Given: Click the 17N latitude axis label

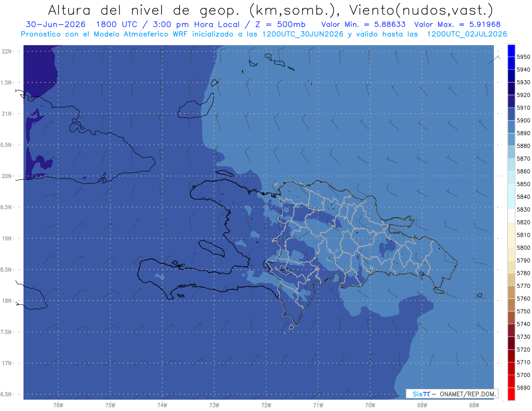Looking at the screenshot, I should click(6, 363).
